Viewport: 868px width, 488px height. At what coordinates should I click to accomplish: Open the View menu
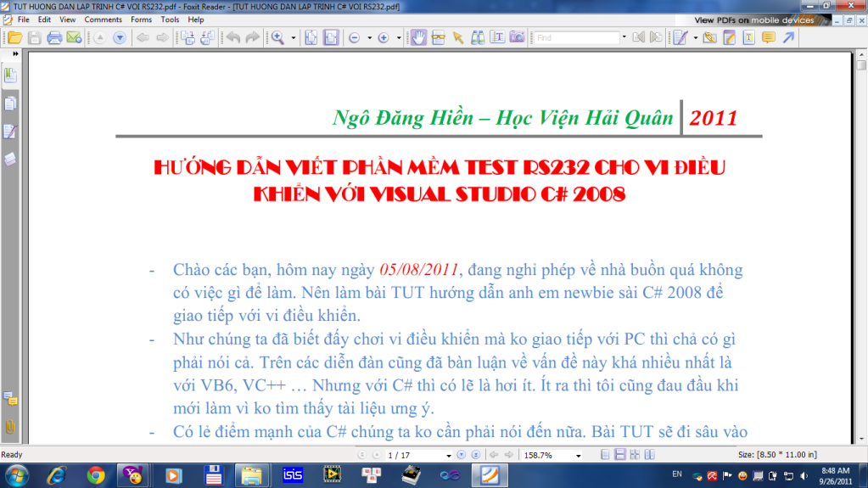(x=68, y=20)
